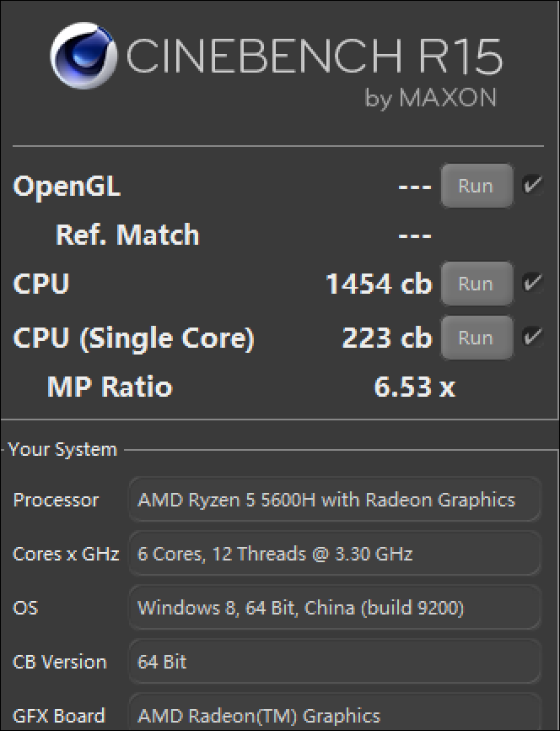Uncheck the CPU test checkbox
The height and width of the screenshot is (731, 560).
(x=532, y=284)
